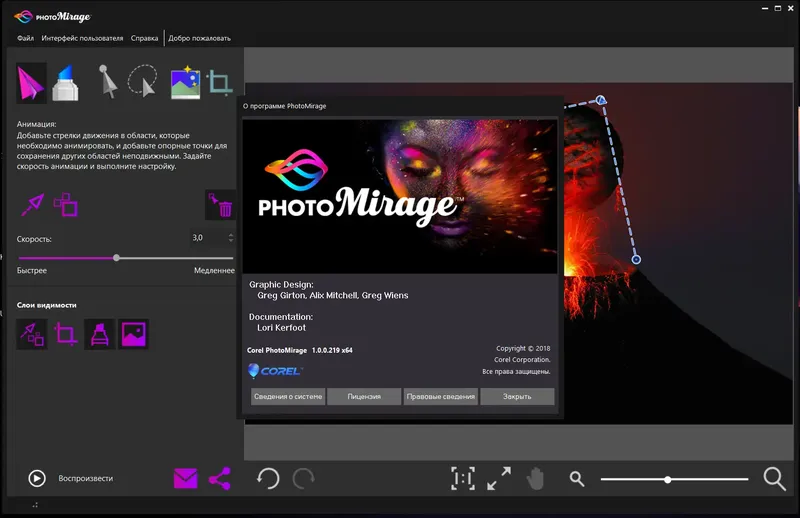Decrease speed value with down arrow

tap(231, 240)
